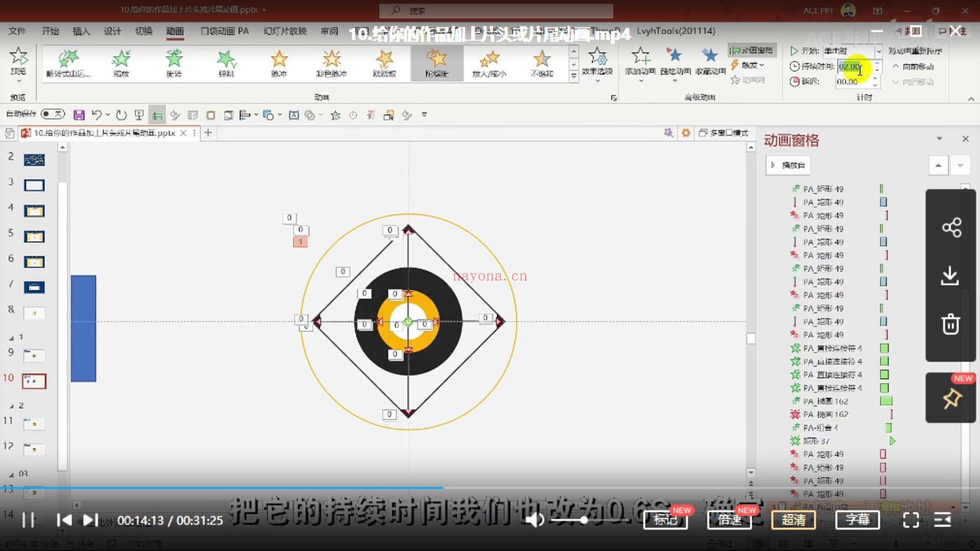Add a new document tab
The height and width of the screenshot is (551, 980).
[x=208, y=132]
